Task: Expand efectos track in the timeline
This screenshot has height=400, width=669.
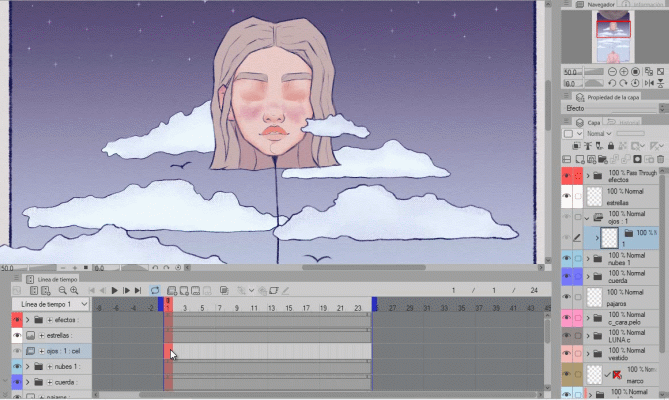Action: tap(28, 320)
